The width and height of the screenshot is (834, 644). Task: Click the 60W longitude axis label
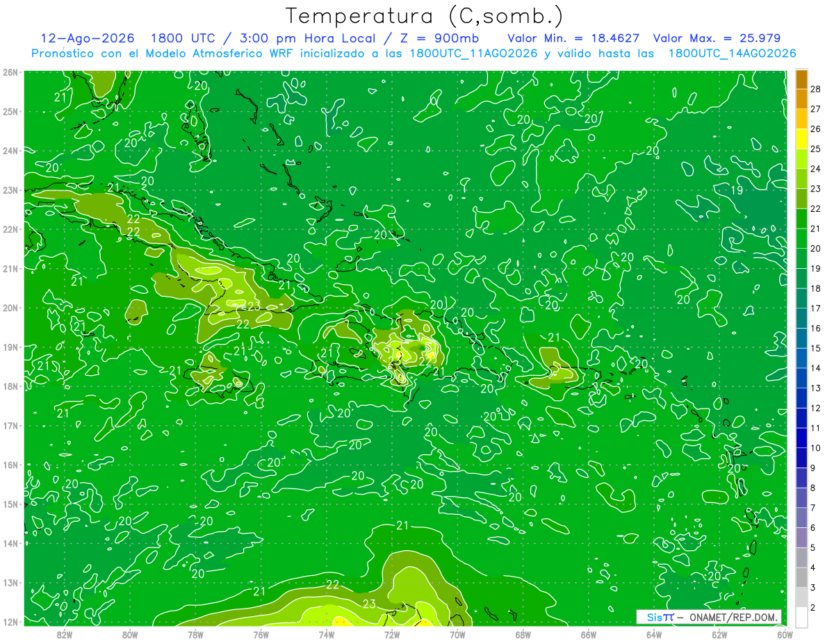(785, 634)
